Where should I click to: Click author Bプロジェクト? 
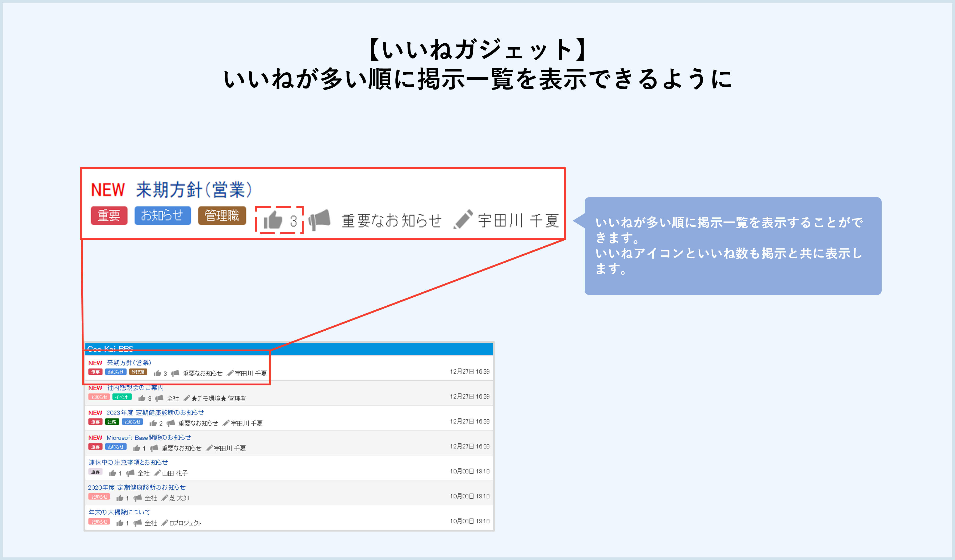click(x=185, y=523)
